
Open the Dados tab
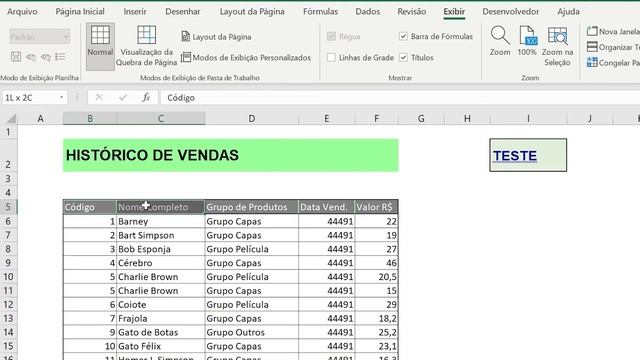click(x=368, y=11)
